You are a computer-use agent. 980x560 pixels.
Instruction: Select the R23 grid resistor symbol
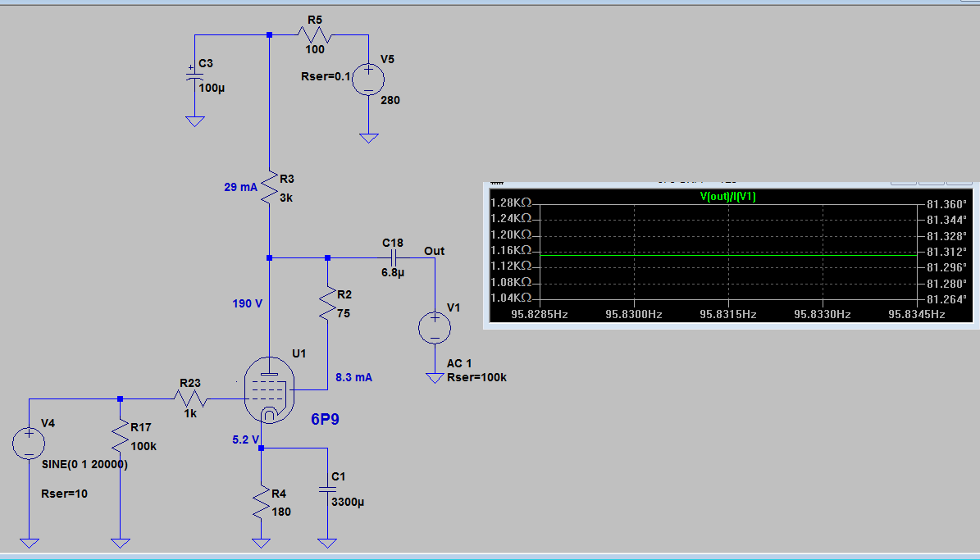coord(190,398)
